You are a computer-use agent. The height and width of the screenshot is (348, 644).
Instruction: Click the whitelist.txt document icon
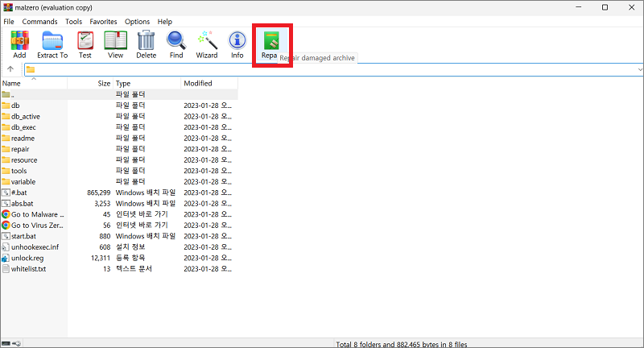[6, 269]
